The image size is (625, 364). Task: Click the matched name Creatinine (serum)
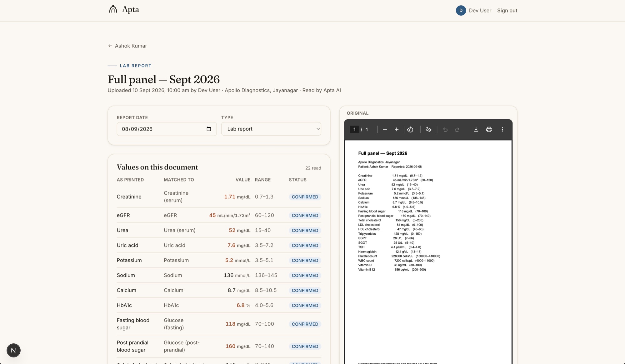(x=176, y=197)
